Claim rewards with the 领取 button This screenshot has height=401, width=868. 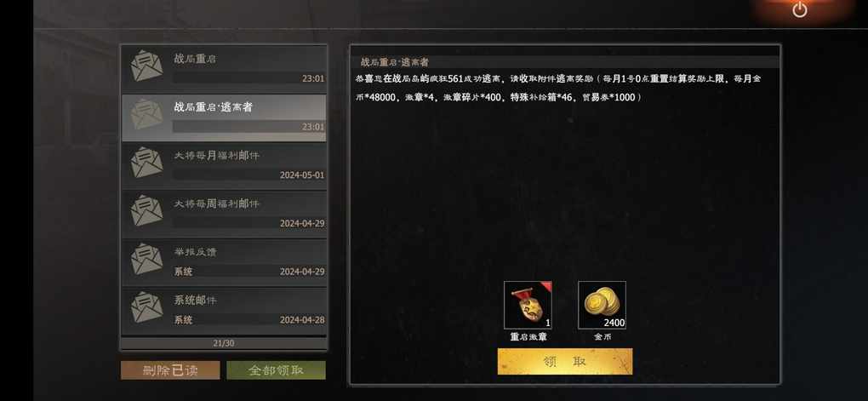[565, 361]
